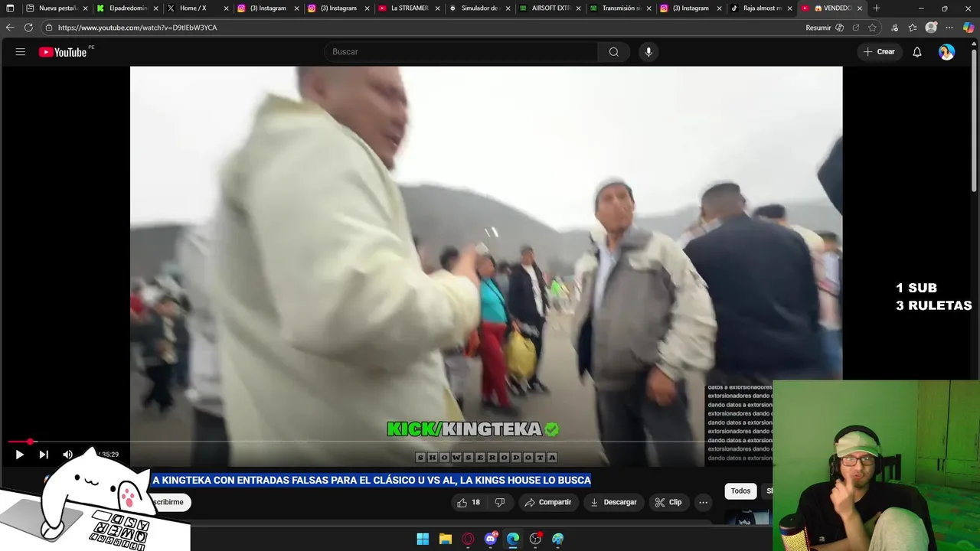Open Discord from the taskbar
Screen dimensions: 980x551
491,539
